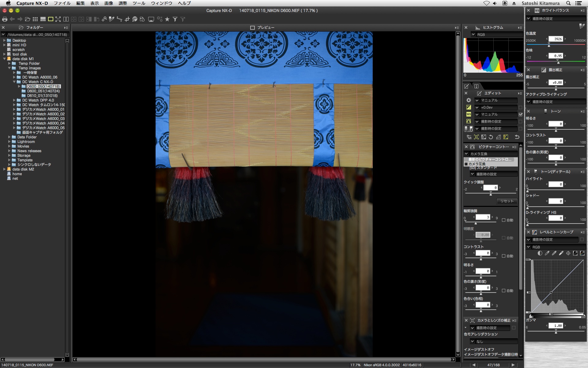Open folder via toolbar folder icon

click(28, 19)
